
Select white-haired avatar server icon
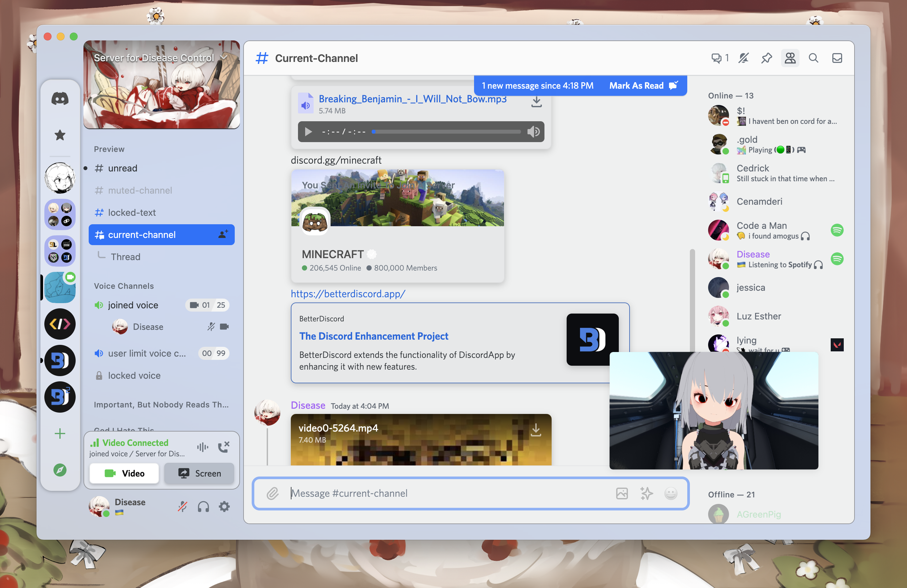coord(60,178)
